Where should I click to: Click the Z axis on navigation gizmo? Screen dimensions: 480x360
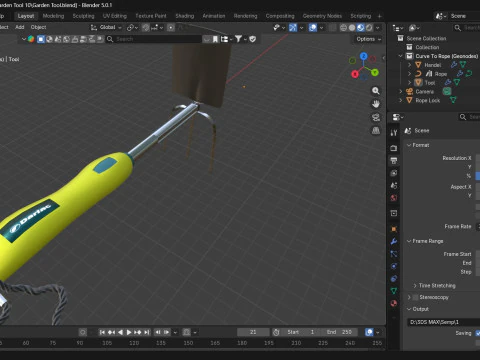pos(364,56)
